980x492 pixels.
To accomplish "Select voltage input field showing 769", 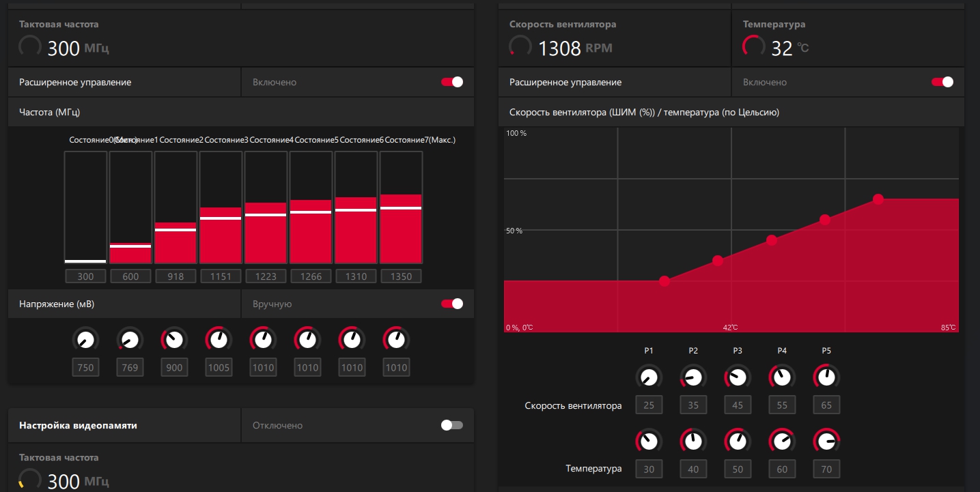I will [x=130, y=367].
